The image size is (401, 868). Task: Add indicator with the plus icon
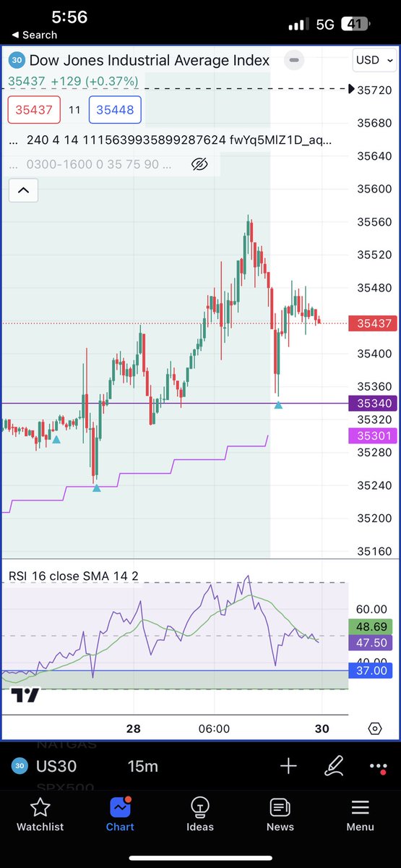tap(288, 767)
